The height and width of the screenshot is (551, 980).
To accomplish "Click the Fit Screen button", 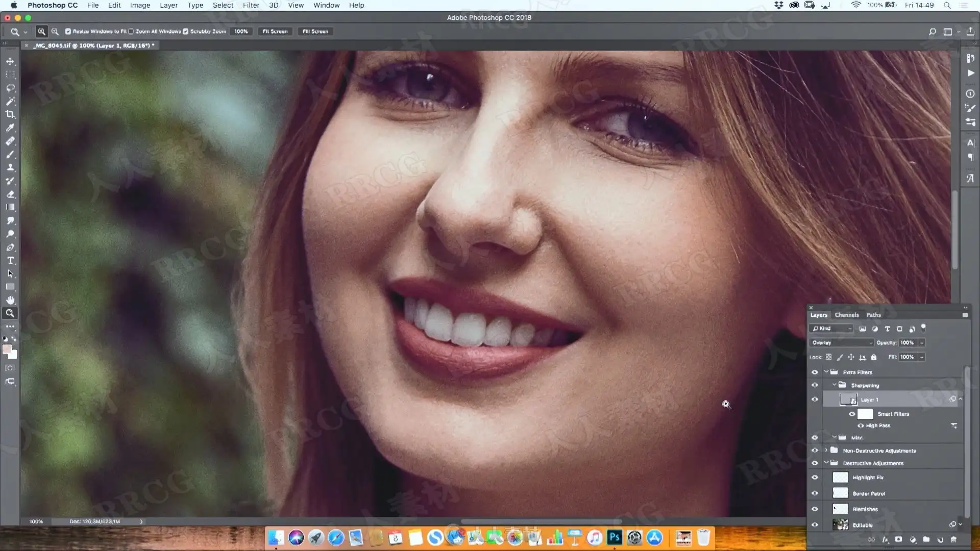I will click(275, 32).
